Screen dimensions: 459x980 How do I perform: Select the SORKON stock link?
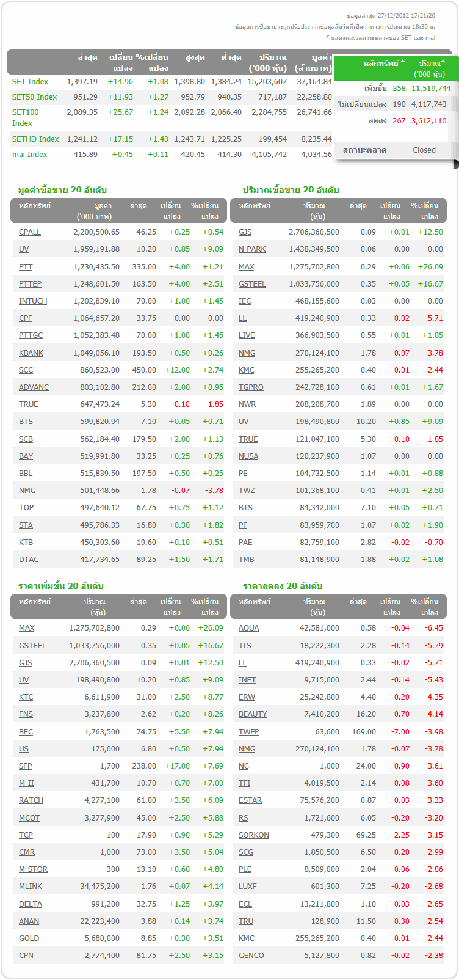coord(254,835)
